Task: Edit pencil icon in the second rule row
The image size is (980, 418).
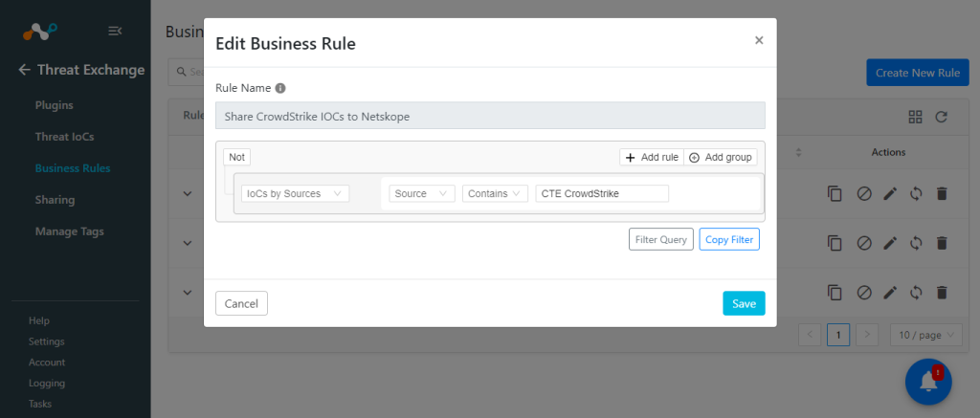Action: click(890, 243)
